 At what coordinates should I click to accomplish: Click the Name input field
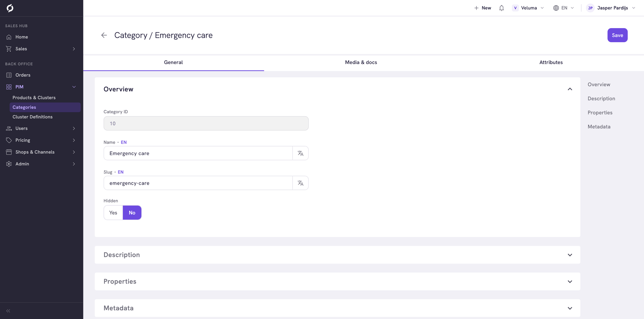(198, 153)
